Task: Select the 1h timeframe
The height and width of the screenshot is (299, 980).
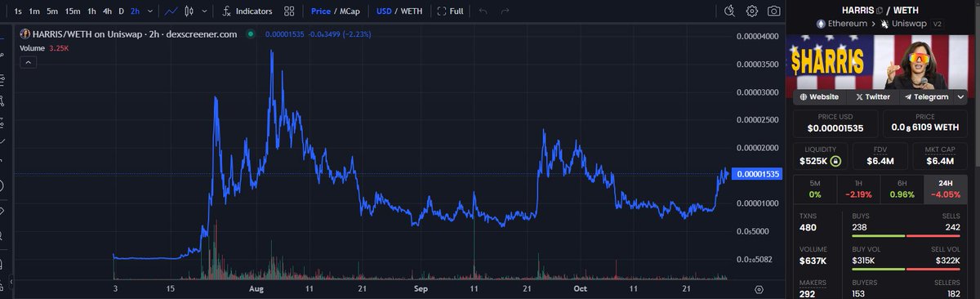Action: [92, 11]
